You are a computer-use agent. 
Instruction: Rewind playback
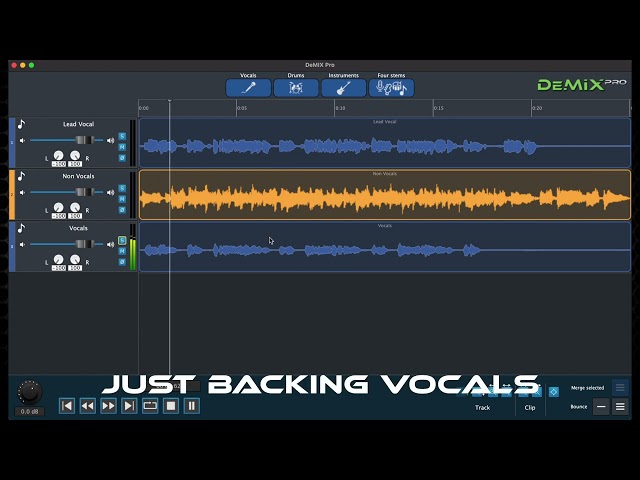coord(88,406)
